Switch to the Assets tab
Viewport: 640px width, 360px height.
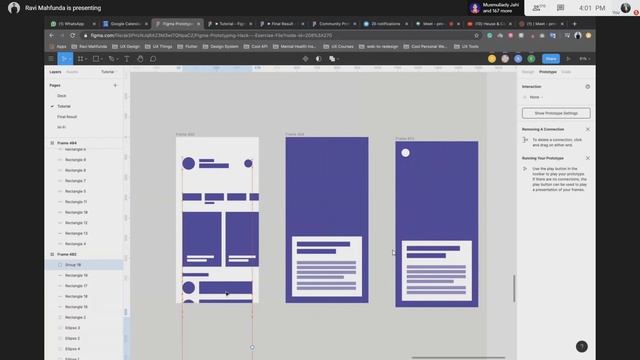72,72
